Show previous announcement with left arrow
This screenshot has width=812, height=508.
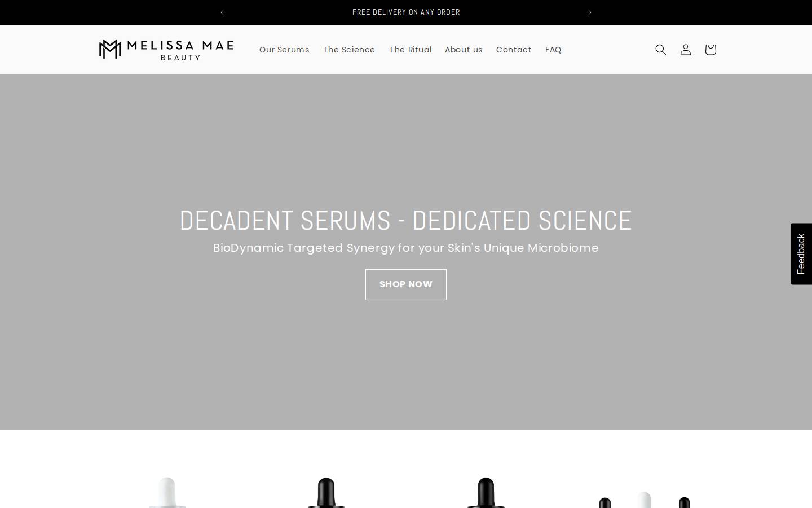(222, 12)
